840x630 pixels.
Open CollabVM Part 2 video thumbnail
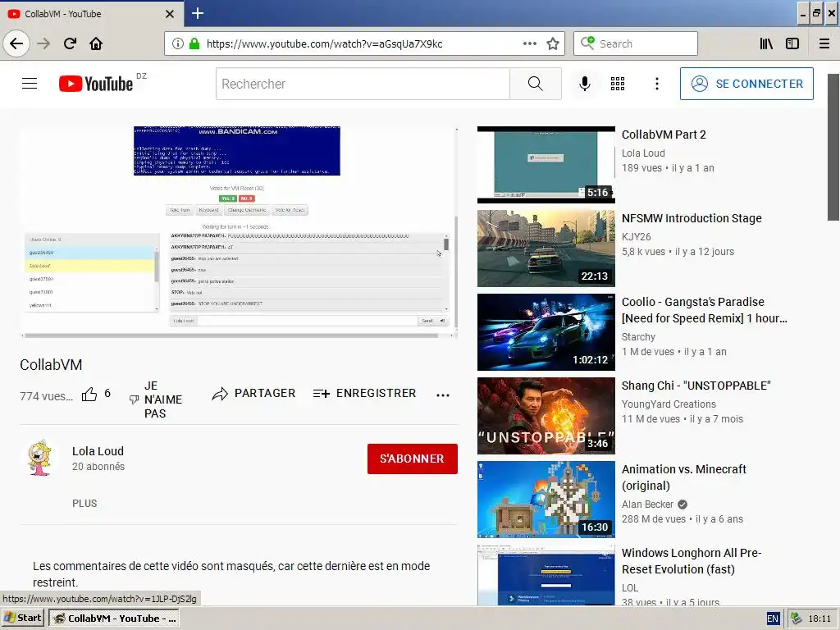(x=546, y=164)
